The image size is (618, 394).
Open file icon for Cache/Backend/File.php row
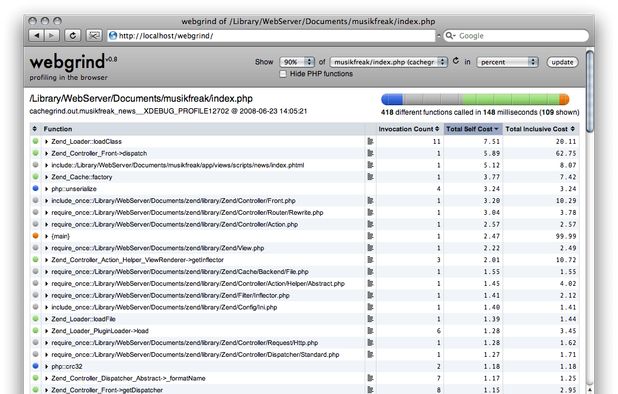pos(370,271)
